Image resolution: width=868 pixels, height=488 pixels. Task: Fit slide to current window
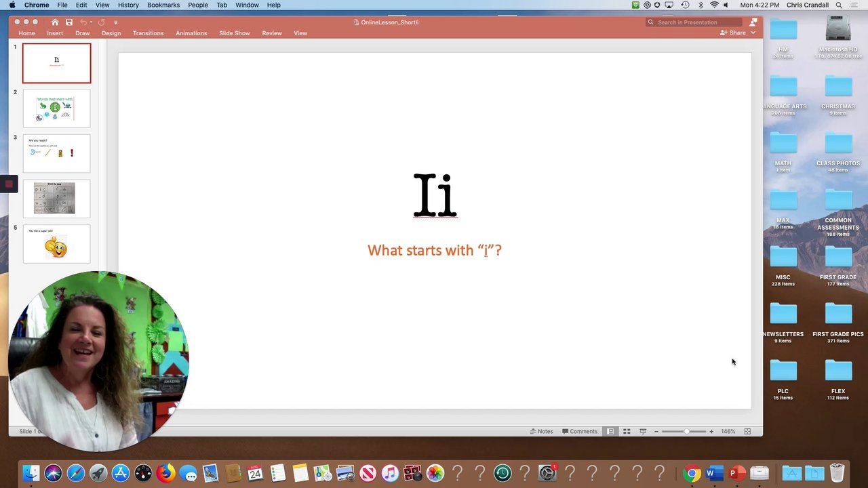pyautogui.click(x=747, y=431)
